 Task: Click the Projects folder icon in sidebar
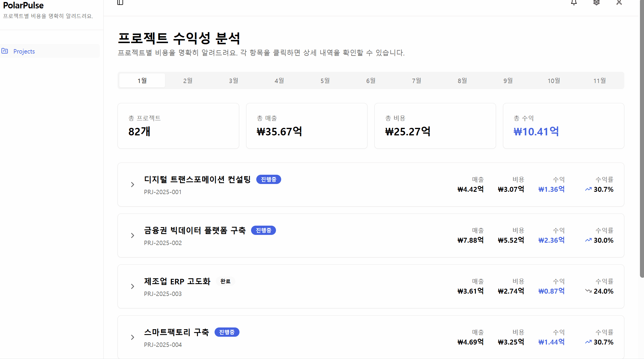(5, 51)
